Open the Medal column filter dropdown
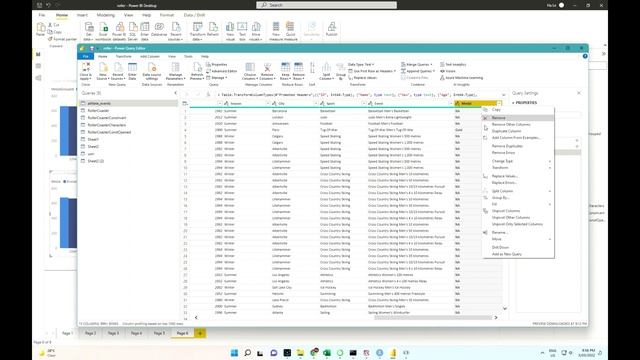Viewport: 640px width, 360px height. 499,104
